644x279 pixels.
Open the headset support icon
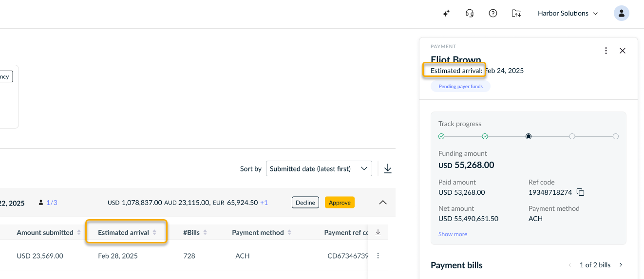coord(470,14)
